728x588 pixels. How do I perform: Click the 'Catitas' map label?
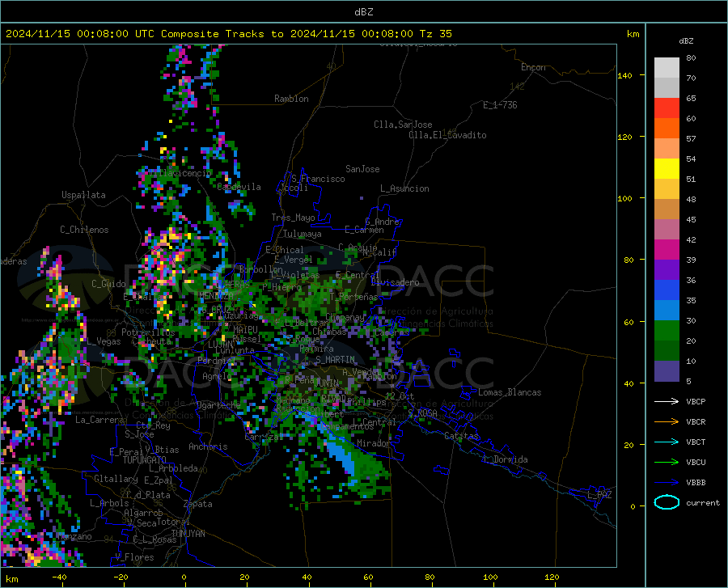click(461, 436)
